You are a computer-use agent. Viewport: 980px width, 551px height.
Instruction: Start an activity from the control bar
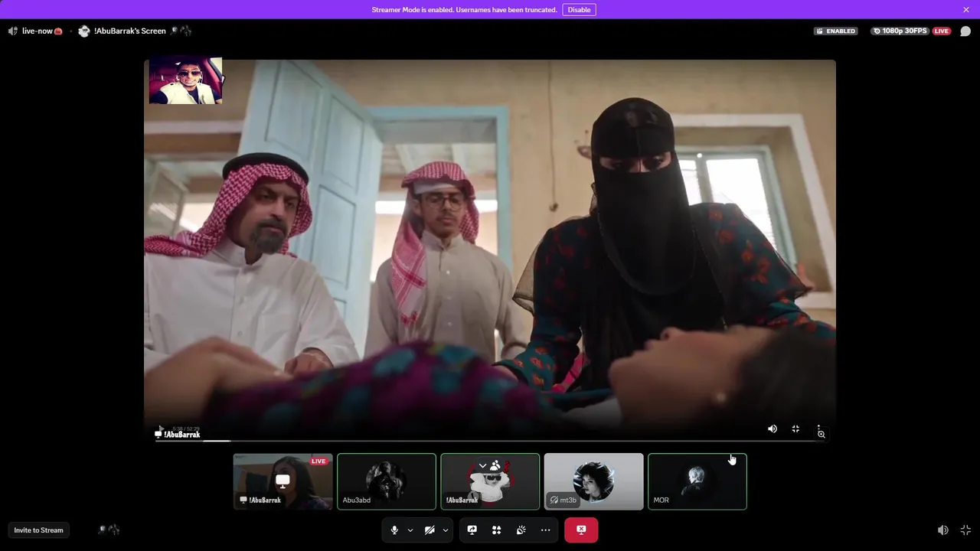coord(496,530)
